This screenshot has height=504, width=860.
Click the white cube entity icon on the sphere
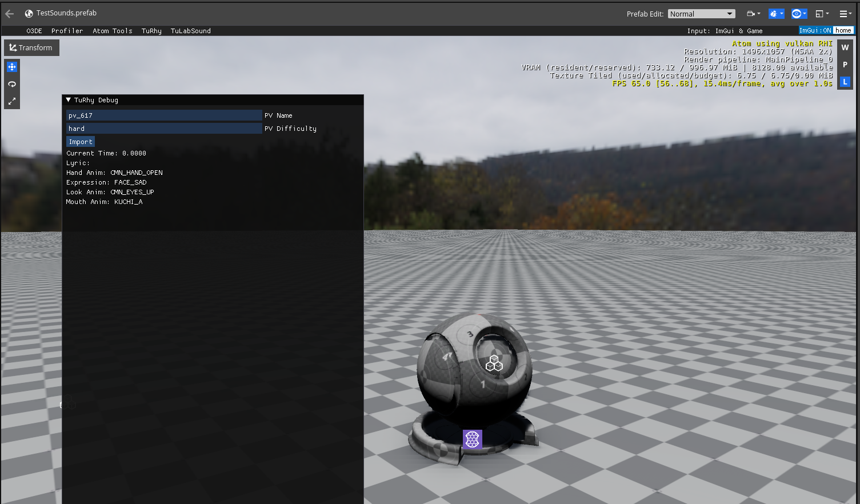coord(494,363)
